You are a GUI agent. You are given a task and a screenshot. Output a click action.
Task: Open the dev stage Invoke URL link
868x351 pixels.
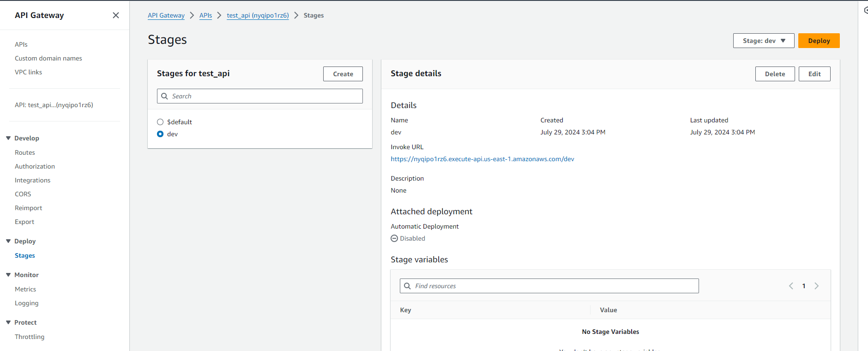pyautogui.click(x=482, y=159)
